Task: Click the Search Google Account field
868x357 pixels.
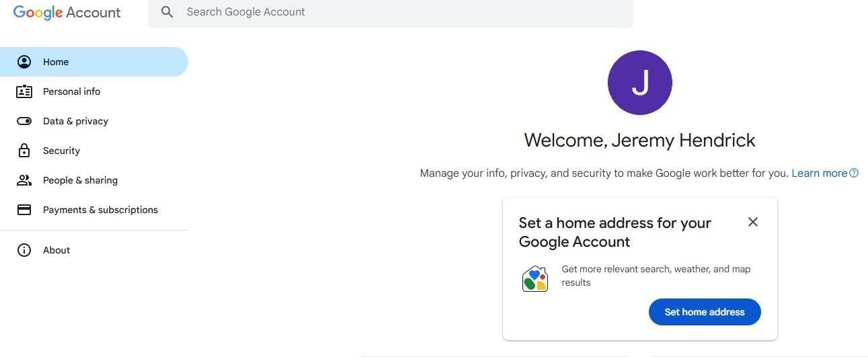Action: click(x=391, y=12)
